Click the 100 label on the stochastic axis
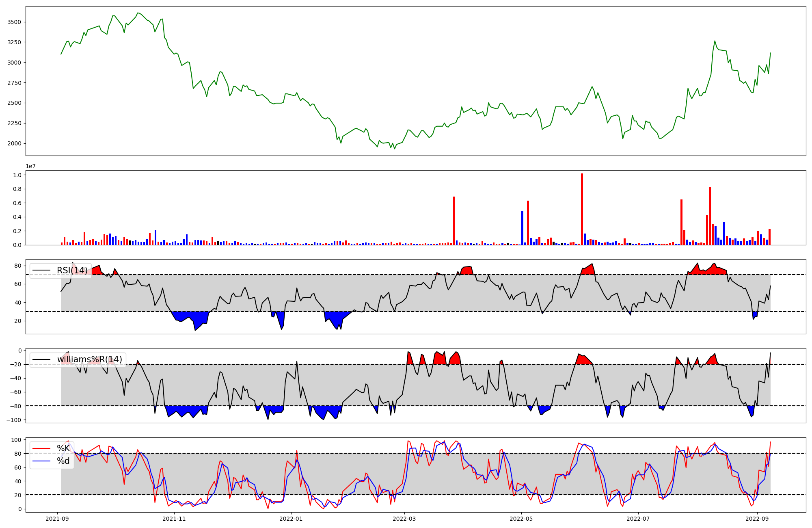 [x=16, y=440]
